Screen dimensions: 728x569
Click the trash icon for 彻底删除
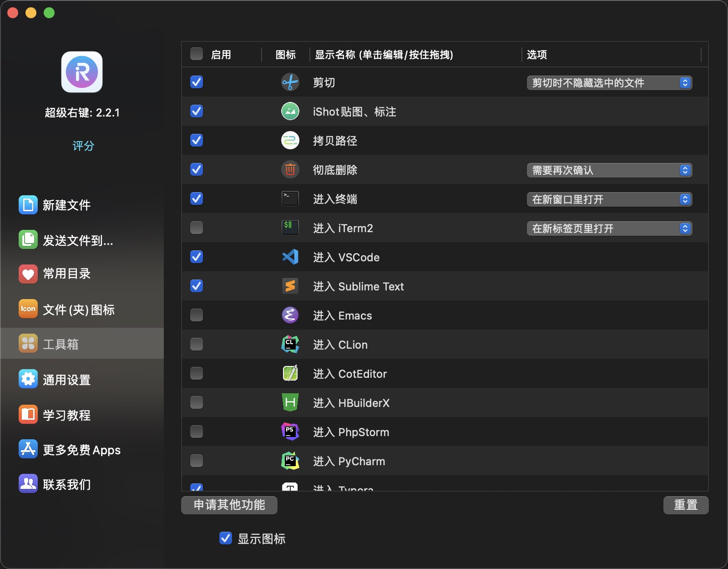[x=290, y=170]
